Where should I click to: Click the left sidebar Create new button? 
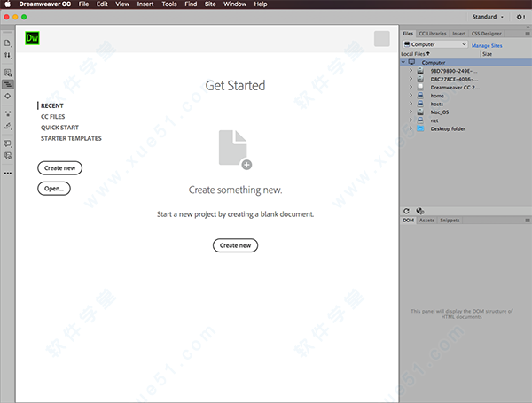pyautogui.click(x=59, y=168)
